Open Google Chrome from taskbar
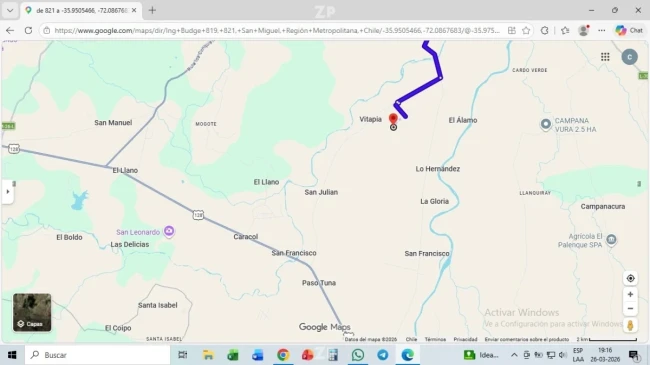Image resolution: width=650 pixels, height=365 pixels. pyautogui.click(x=283, y=355)
